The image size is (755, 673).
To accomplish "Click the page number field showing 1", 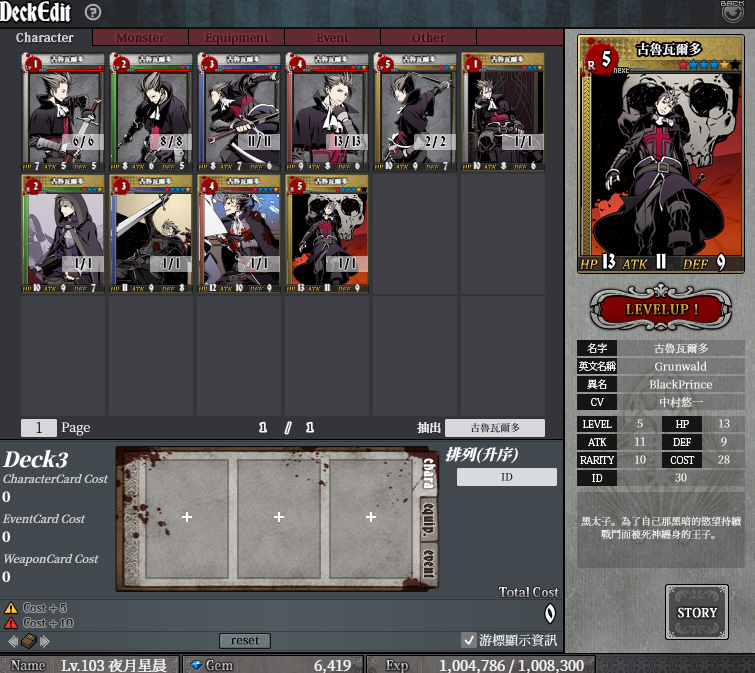I will coord(39,427).
